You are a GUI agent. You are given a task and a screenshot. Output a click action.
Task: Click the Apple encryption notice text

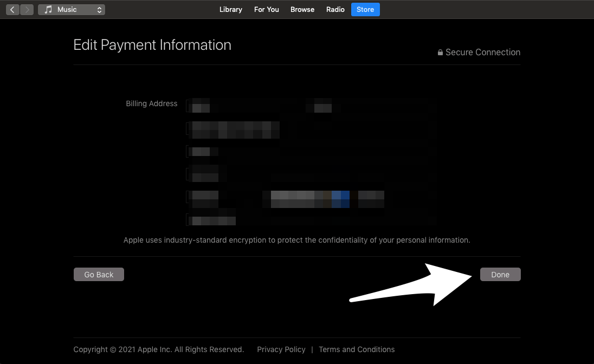point(296,240)
